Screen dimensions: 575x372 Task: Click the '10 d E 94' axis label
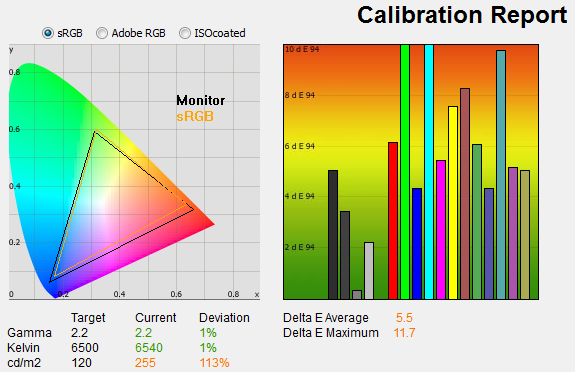tap(302, 49)
